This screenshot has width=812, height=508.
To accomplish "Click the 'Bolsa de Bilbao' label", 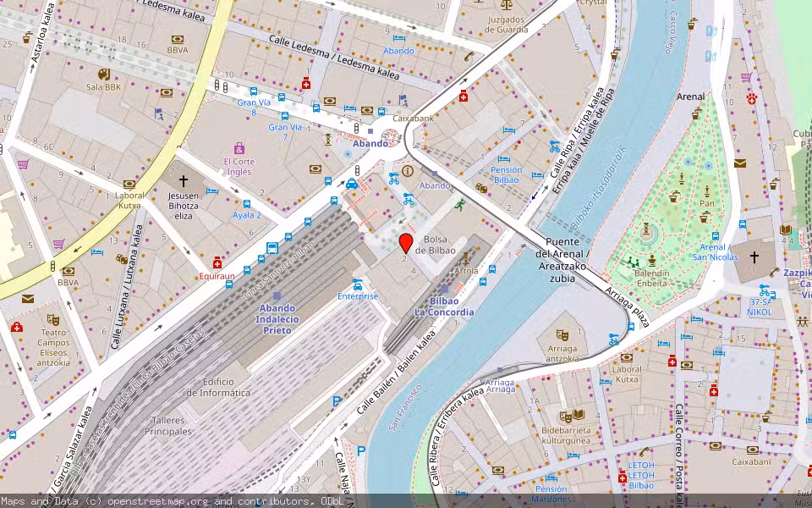I will coord(435,246).
